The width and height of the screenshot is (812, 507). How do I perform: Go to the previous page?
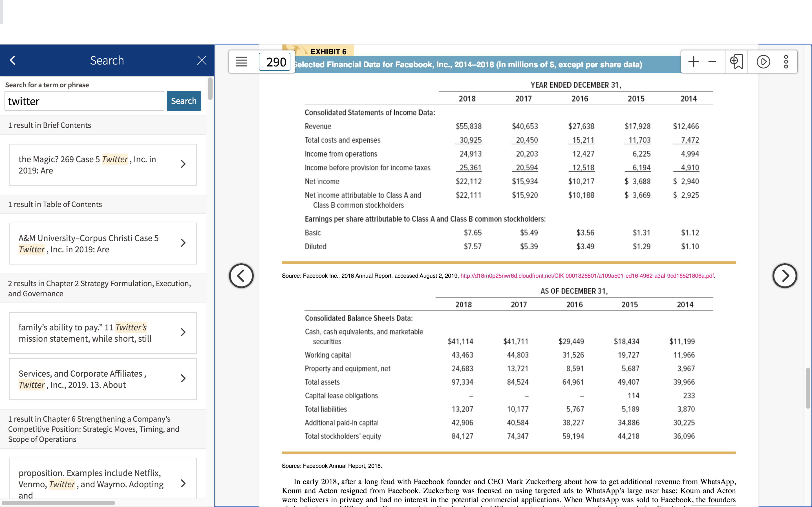point(241,276)
